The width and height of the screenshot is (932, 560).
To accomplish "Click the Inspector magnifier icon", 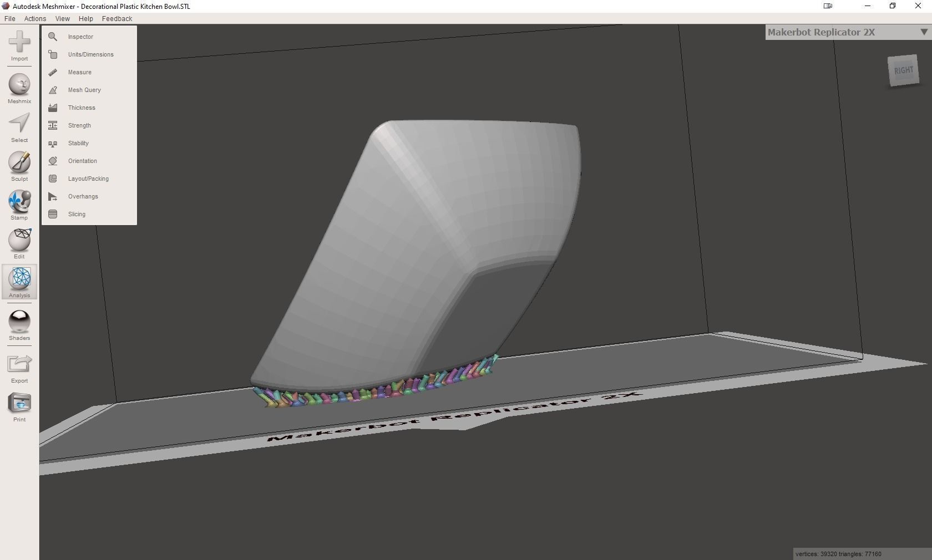I will 53,37.
